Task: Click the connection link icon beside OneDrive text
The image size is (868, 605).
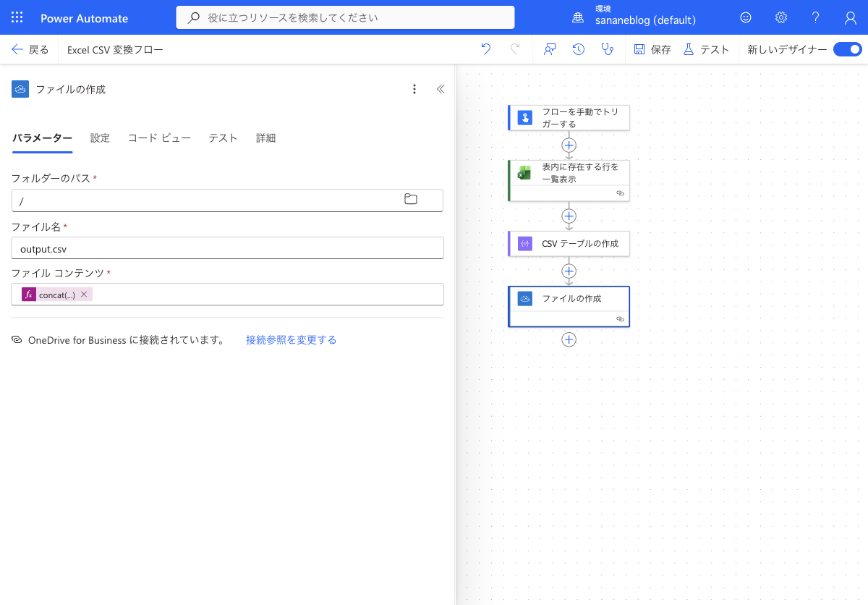Action: coord(17,339)
